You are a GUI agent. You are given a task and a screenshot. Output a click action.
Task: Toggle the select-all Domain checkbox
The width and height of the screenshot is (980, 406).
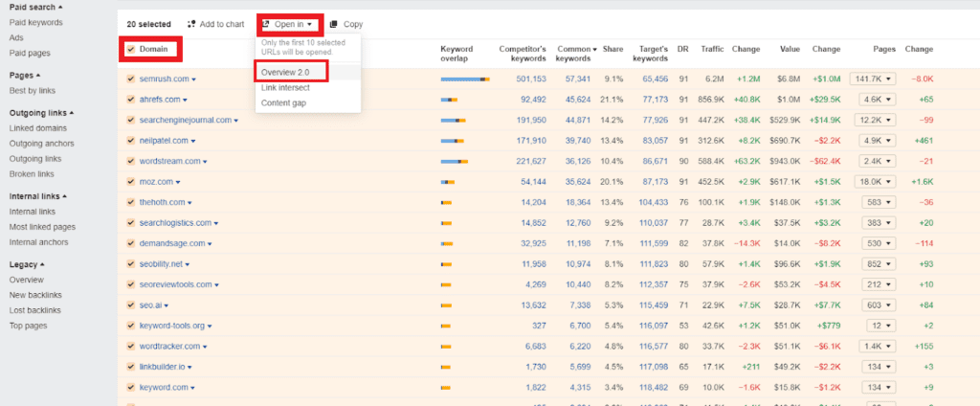[130, 49]
